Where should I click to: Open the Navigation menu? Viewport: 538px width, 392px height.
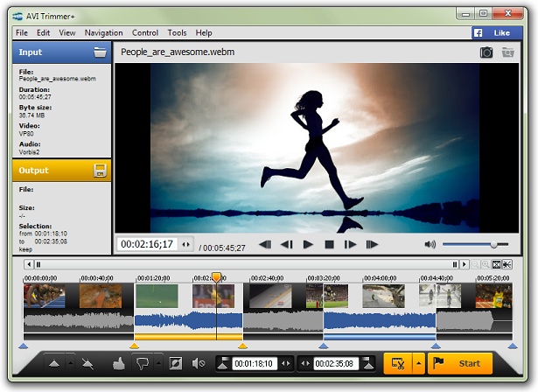104,33
